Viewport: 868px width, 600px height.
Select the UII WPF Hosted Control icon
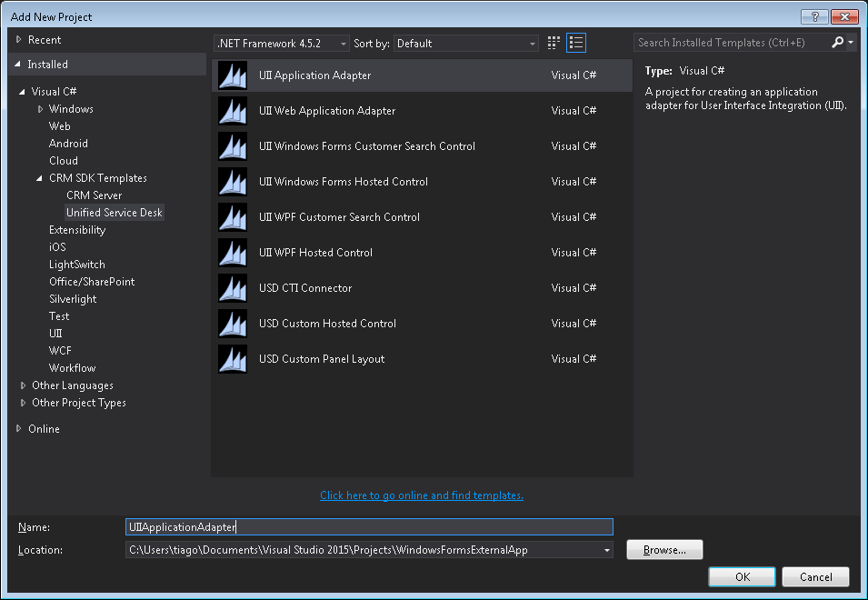pos(233,253)
